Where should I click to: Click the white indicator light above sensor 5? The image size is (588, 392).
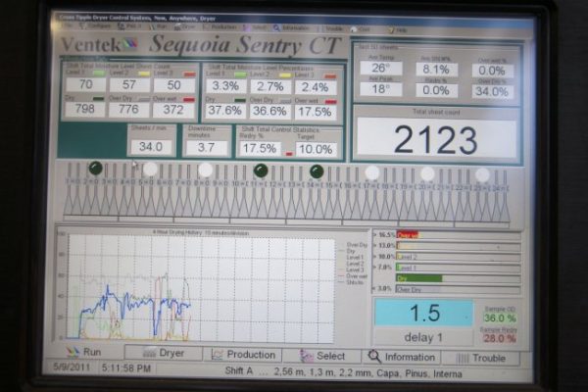150,170
